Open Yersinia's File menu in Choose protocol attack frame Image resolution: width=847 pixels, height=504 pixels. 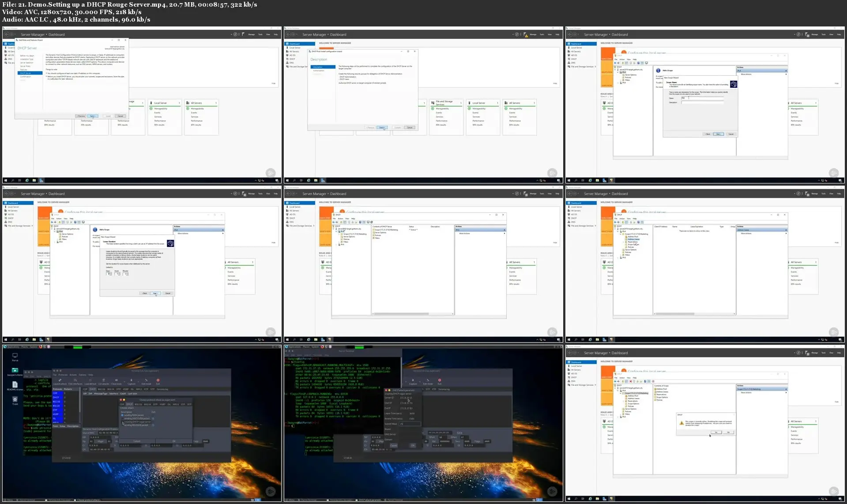(54, 375)
